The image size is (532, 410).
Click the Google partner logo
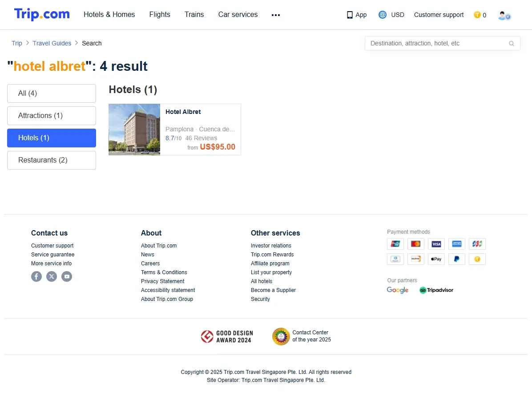click(x=398, y=290)
